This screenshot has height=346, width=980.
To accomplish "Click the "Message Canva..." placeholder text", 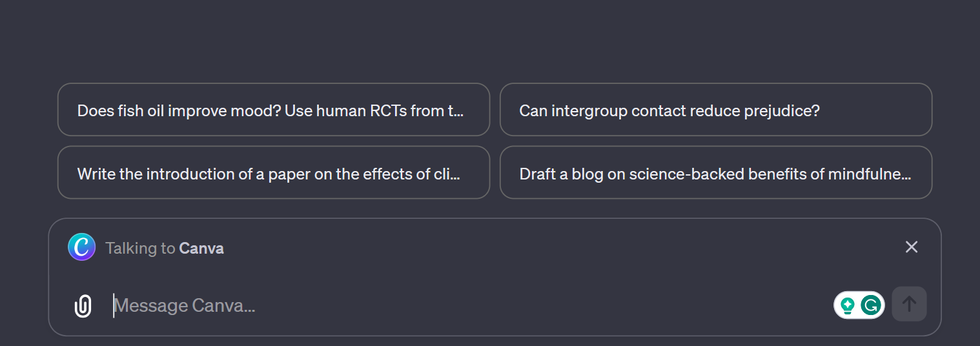I will point(185,305).
